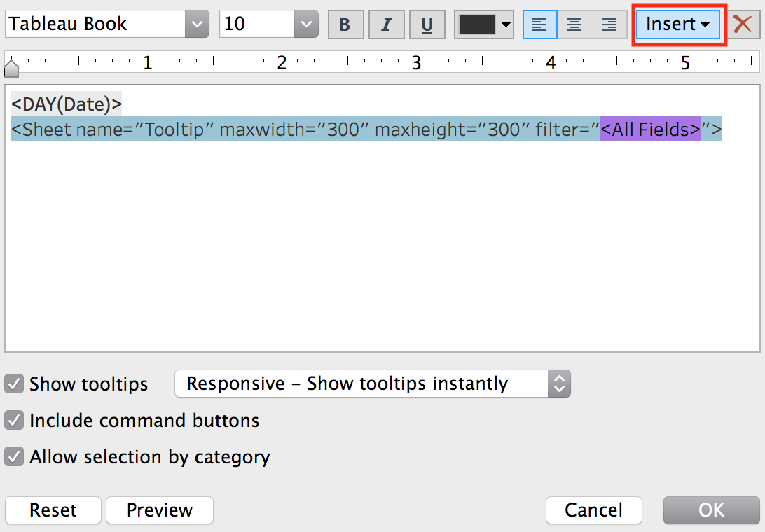
Task: Toggle Include command buttons option
Action: [x=15, y=421]
